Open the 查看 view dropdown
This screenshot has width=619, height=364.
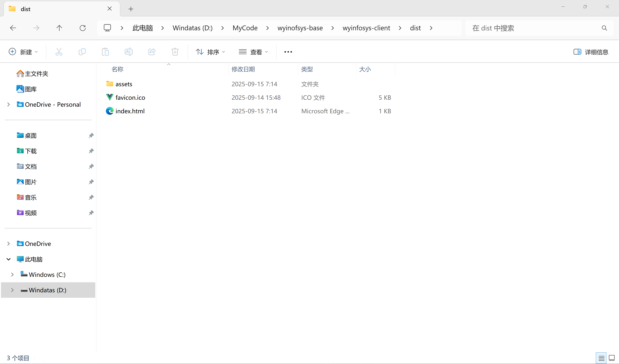click(253, 52)
